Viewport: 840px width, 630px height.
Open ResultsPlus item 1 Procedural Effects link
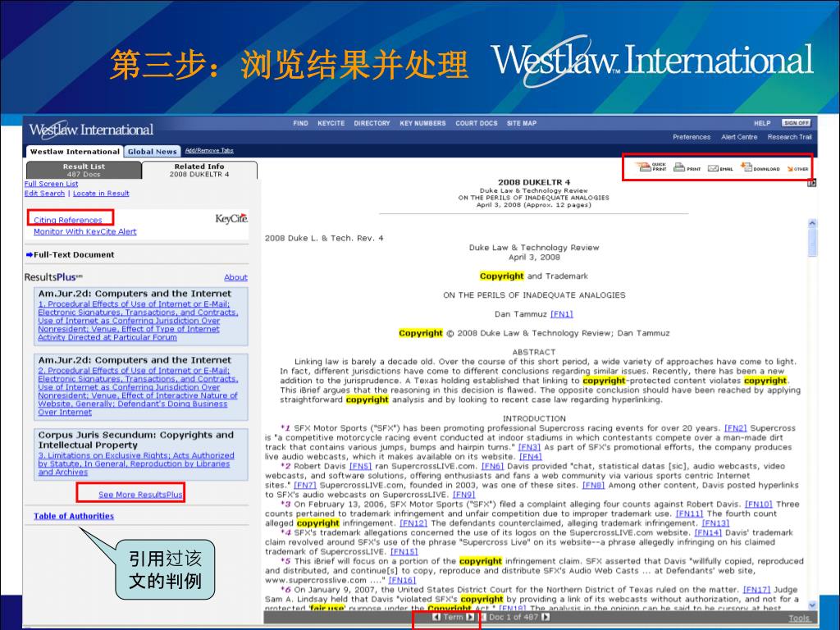click(138, 321)
